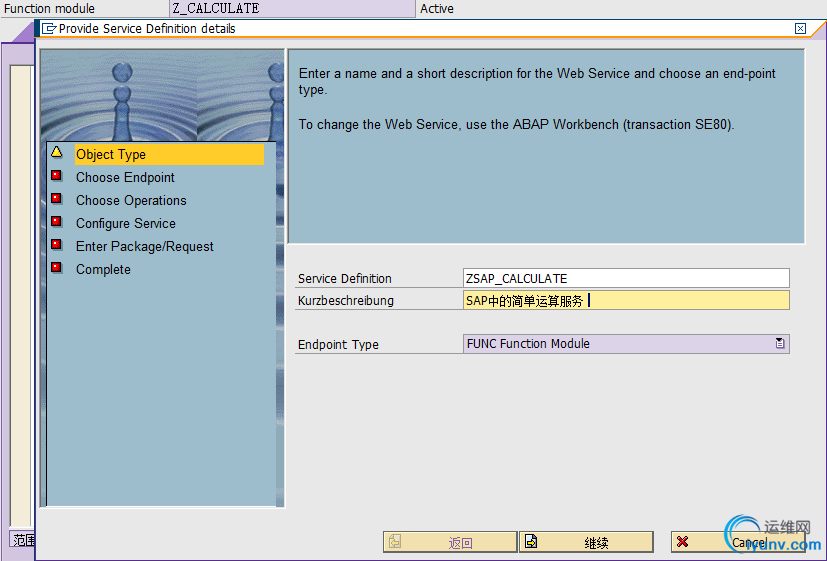Click the Active status text
The image size is (827, 561).
tap(437, 8)
